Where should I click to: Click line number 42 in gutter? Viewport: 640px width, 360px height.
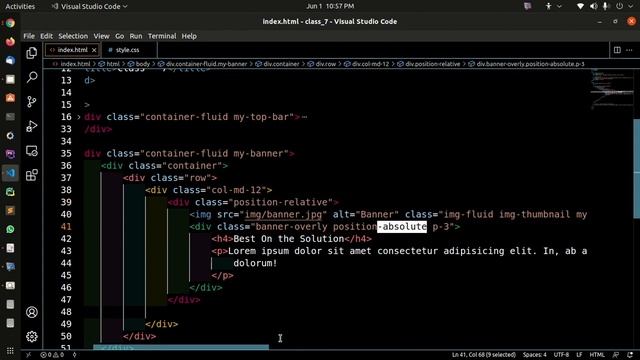(x=66, y=239)
